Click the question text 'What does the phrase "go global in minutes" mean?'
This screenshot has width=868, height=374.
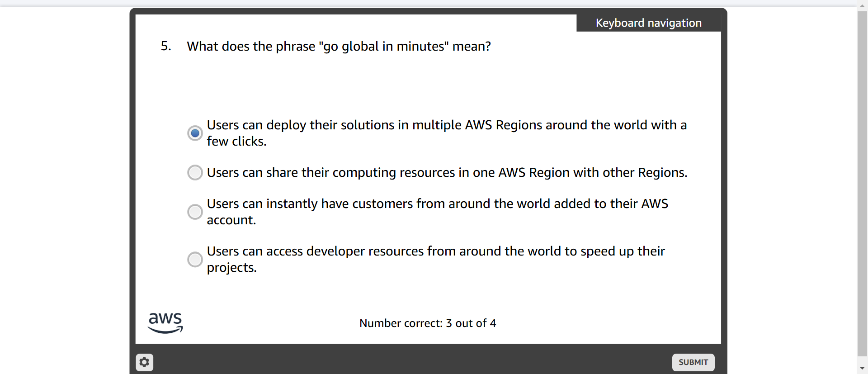pos(339,47)
